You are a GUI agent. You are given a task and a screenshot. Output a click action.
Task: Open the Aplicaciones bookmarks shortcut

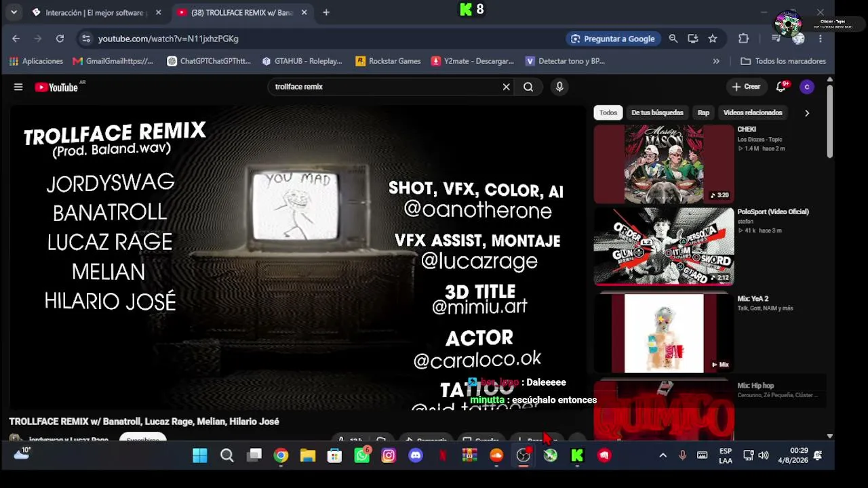[x=36, y=61]
